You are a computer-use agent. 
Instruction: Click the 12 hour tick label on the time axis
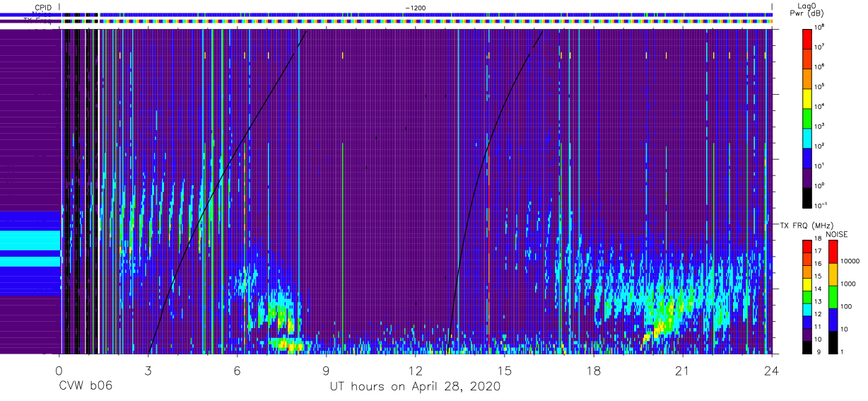pyautogui.click(x=416, y=370)
